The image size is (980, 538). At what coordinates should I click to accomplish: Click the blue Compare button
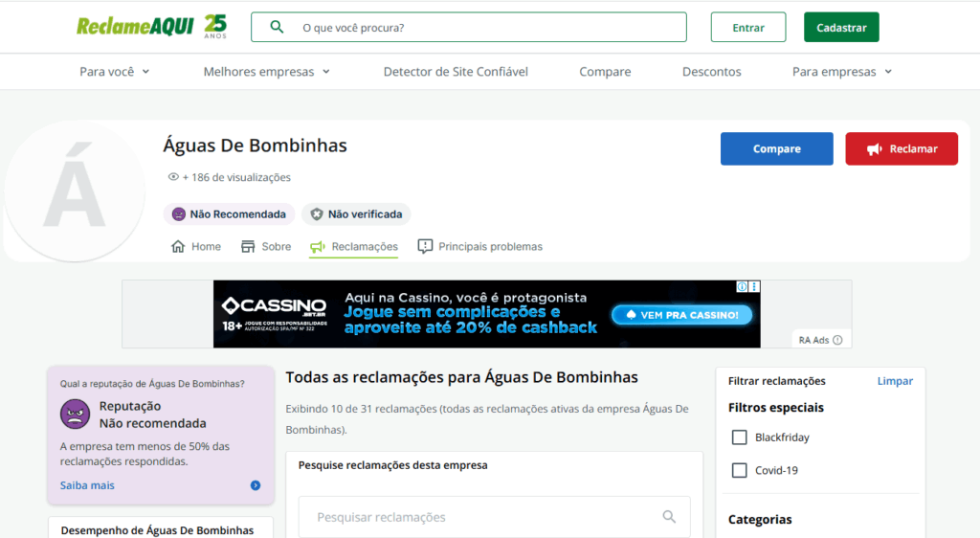click(777, 148)
